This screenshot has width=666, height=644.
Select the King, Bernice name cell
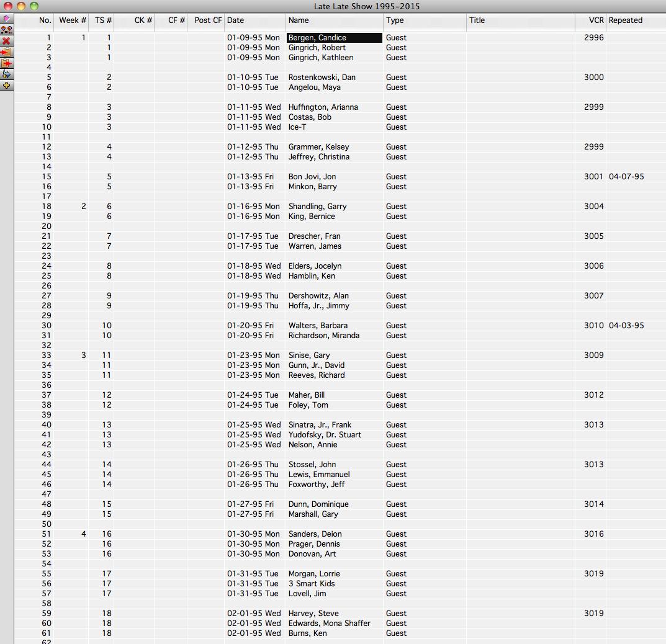(x=335, y=216)
